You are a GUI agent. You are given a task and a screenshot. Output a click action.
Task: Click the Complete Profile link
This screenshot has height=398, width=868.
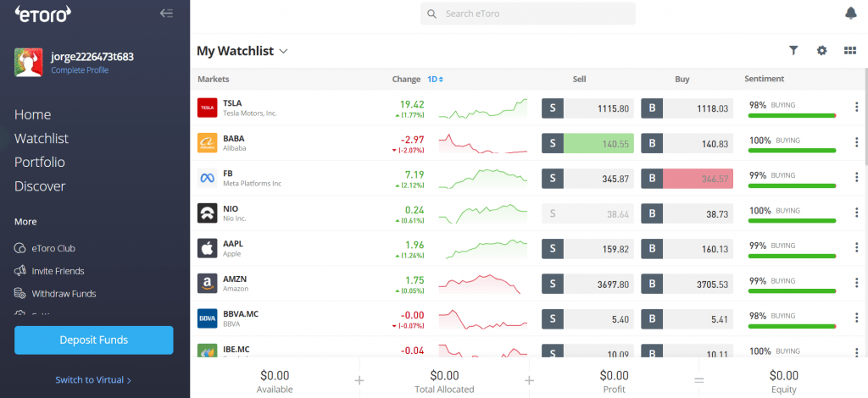tap(80, 70)
